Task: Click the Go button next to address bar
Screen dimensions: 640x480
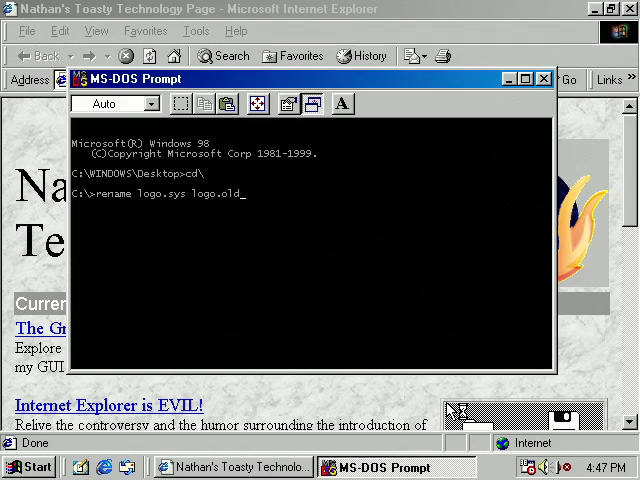Action: coord(569,80)
